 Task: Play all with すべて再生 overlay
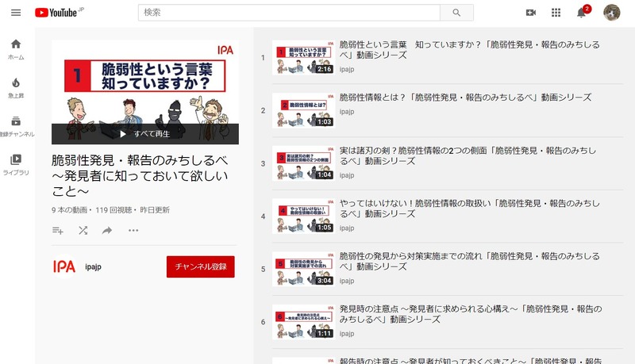pyautogui.click(x=145, y=134)
